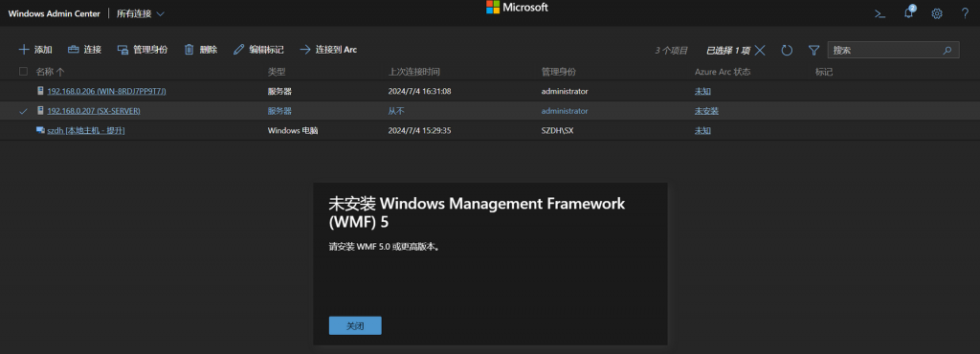Screen dimensions: 980x354
Task: Open the notifications bell
Action: [909, 12]
